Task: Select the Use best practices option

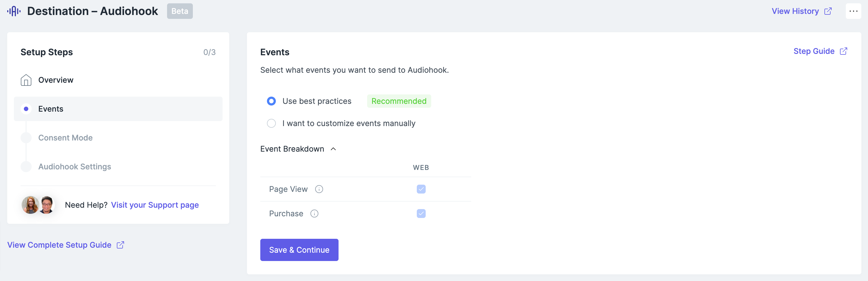Action: 271,101
